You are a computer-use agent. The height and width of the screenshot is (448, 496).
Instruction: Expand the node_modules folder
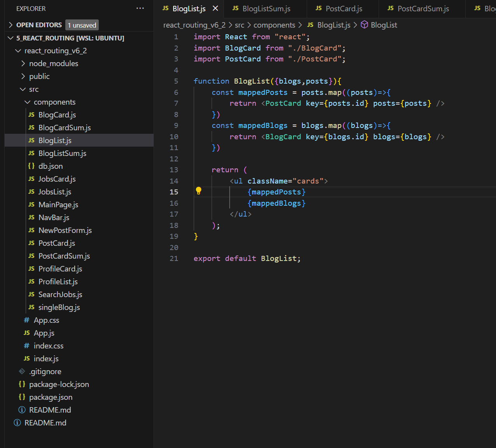23,63
